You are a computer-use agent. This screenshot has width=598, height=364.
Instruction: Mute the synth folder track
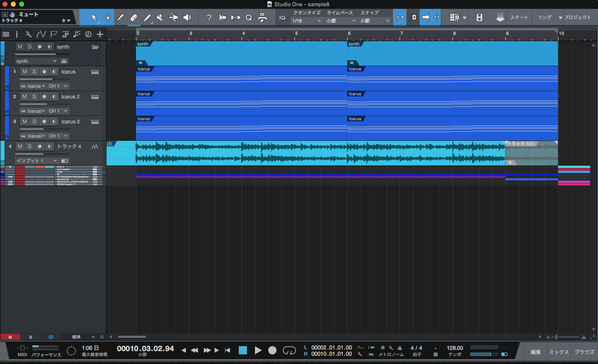[20, 47]
